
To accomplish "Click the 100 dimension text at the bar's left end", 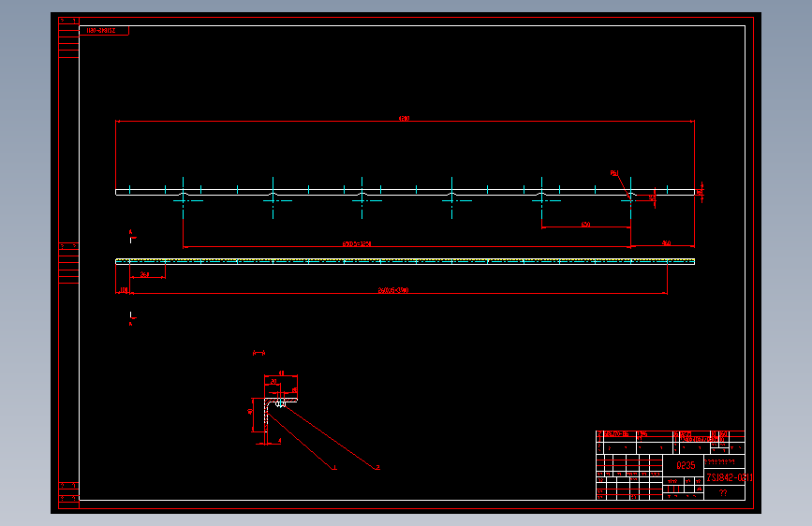I will point(124,290).
